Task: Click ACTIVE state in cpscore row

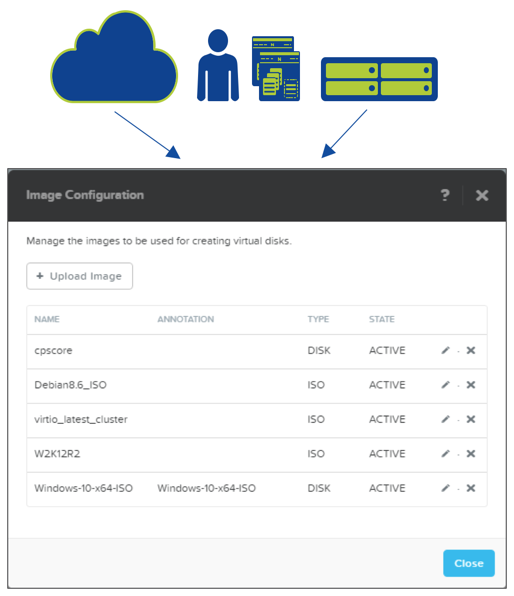Action: pos(387,350)
